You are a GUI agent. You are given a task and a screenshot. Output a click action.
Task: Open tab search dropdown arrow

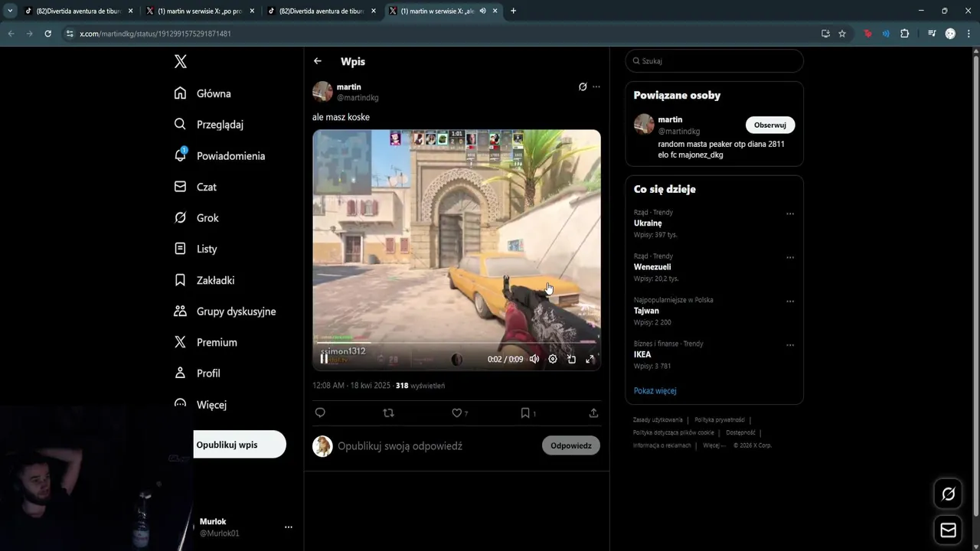10,11
